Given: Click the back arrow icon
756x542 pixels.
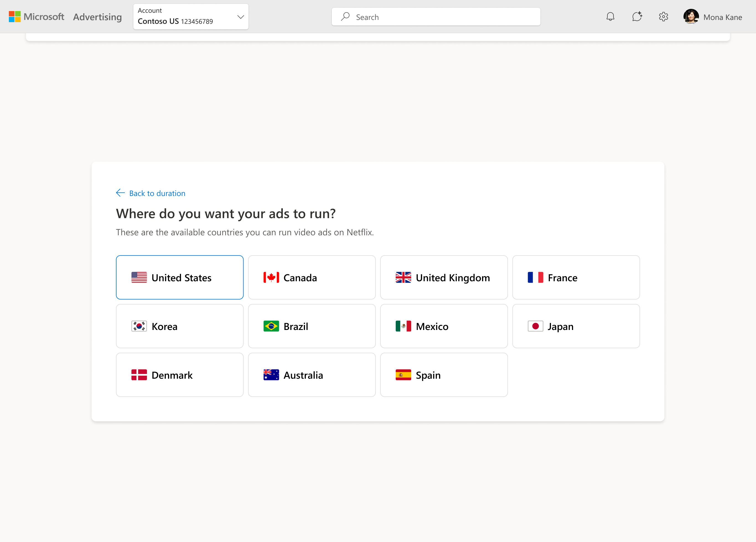Looking at the screenshot, I should point(120,193).
